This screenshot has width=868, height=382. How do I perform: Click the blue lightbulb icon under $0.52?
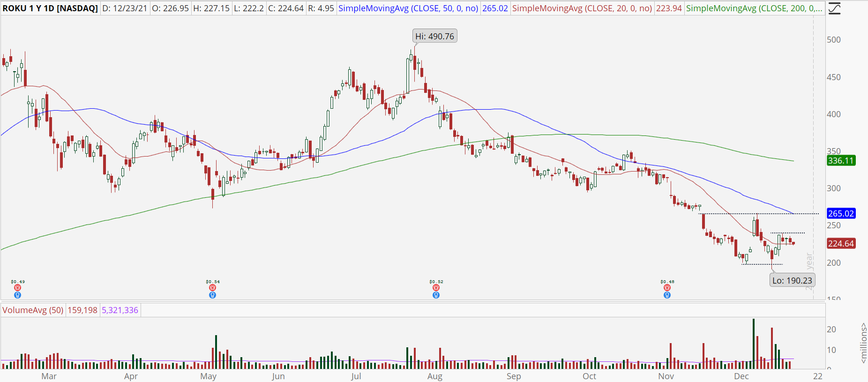pyautogui.click(x=436, y=295)
